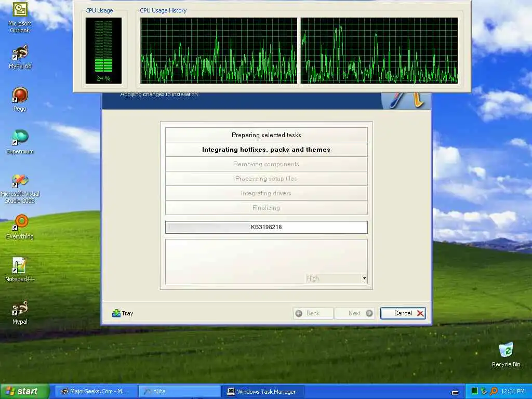The width and height of the screenshot is (532, 399).
Task: Launch Microsoft Visual Studio 2008 shortcut
Action: click(x=20, y=189)
